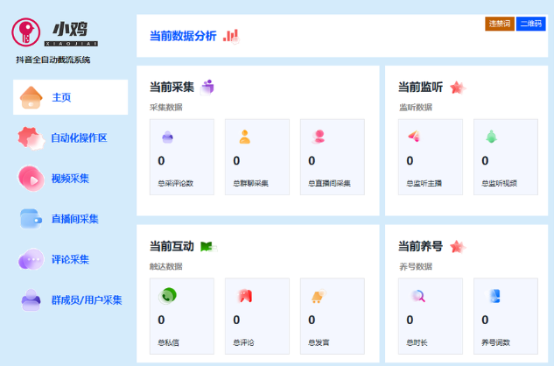Click the 总发言 label
This screenshot has height=366, width=554.
tap(319, 343)
